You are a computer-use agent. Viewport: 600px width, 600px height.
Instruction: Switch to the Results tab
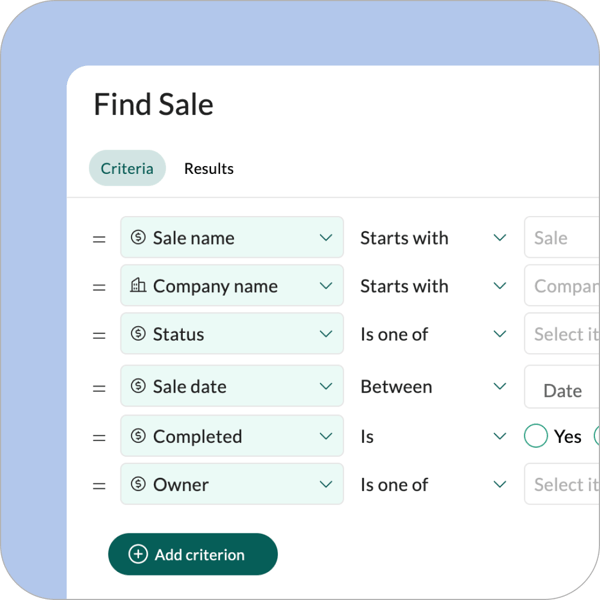pos(209,168)
